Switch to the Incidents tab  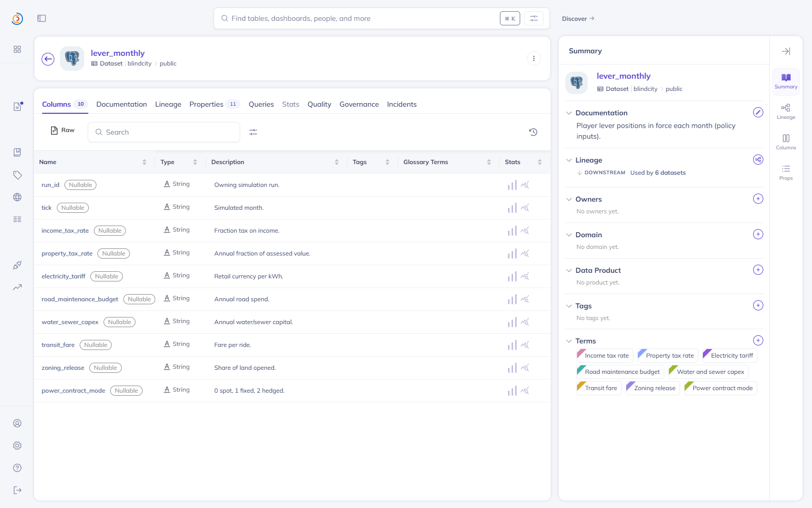[402, 104]
